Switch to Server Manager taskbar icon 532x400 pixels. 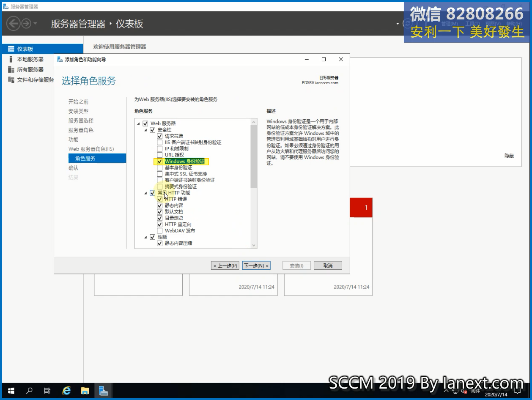coord(104,391)
